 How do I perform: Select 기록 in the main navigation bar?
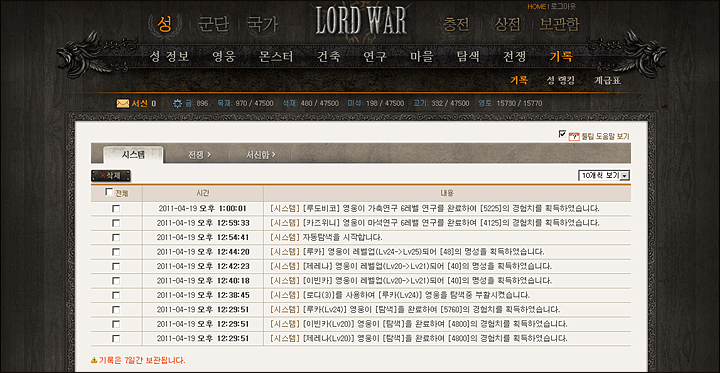coord(562,57)
